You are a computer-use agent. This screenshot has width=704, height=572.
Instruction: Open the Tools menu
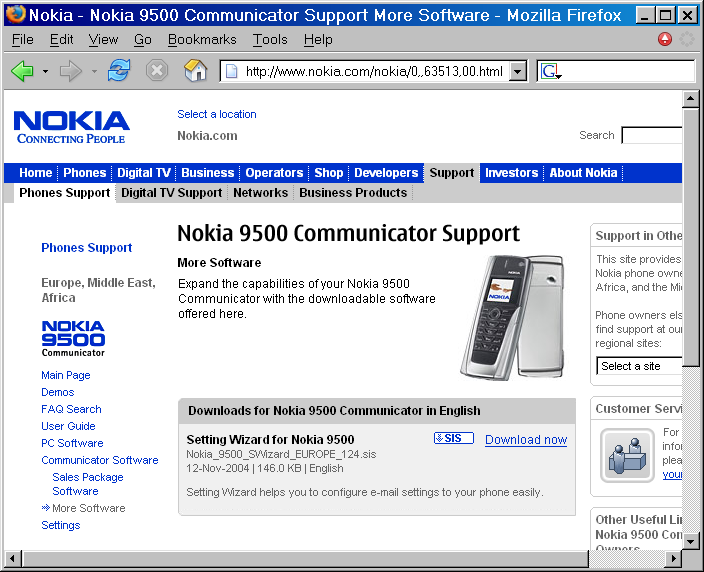[x=270, y=40]
